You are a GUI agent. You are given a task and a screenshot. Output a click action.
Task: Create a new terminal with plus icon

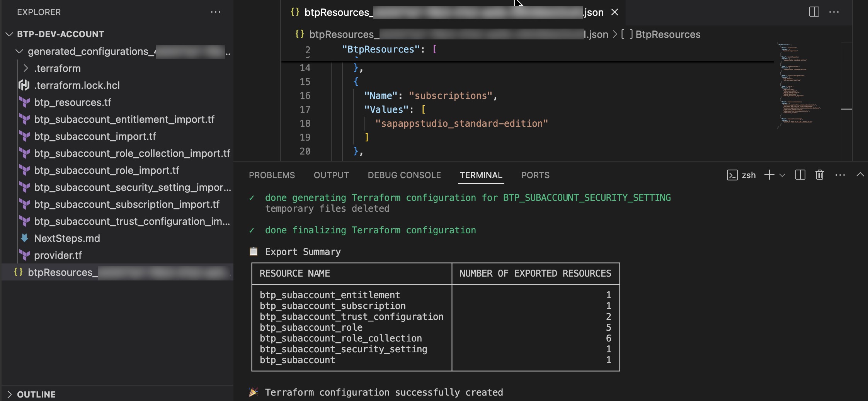(x=769, y=175)
